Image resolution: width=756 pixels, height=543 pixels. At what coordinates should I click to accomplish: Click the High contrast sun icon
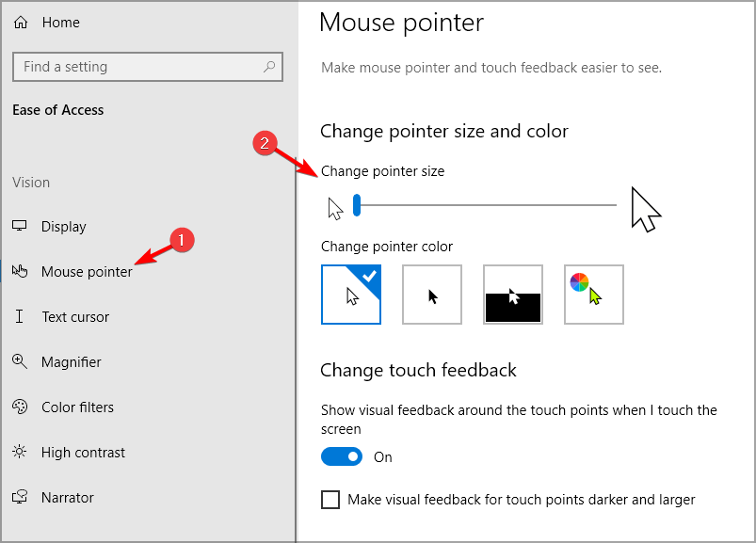tap(19, 452)
